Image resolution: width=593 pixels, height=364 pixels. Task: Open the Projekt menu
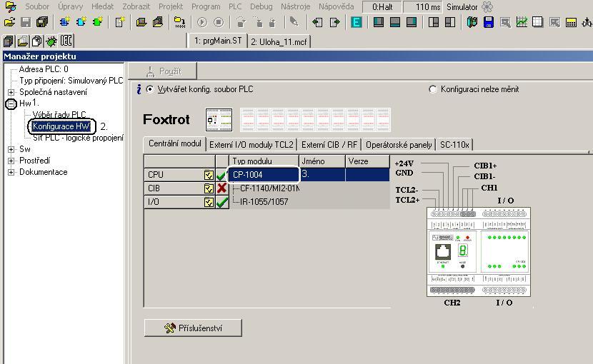click(x=171, y=6)
